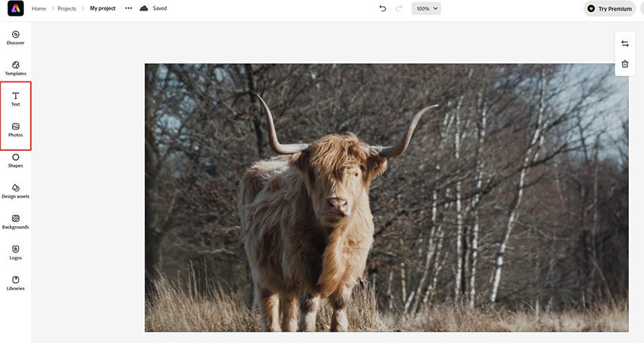Click the redo arrow
The image size is (644, 343).
(398, 8)
